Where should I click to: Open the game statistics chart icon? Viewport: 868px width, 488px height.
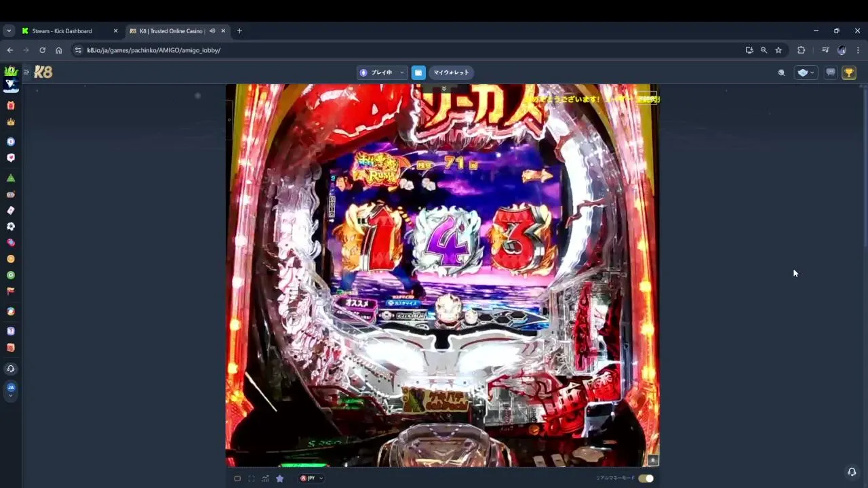tap(265, 479)
